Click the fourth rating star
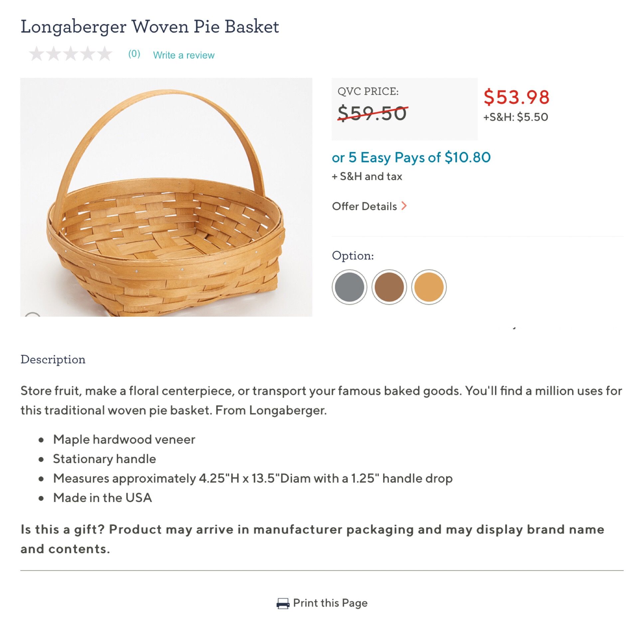The height and width of the screenshot is (644, 644). point(88,54)
